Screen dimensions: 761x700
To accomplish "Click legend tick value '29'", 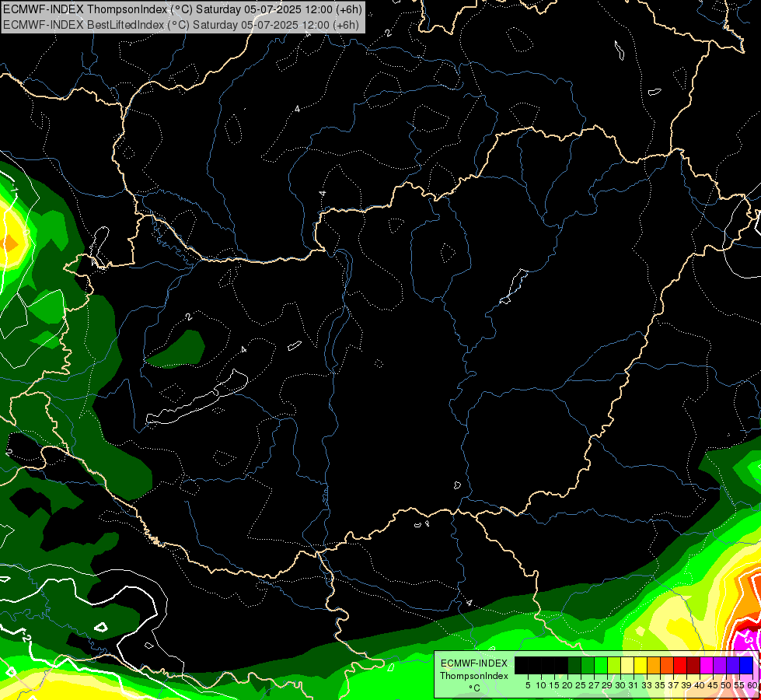I will point(607,685).
